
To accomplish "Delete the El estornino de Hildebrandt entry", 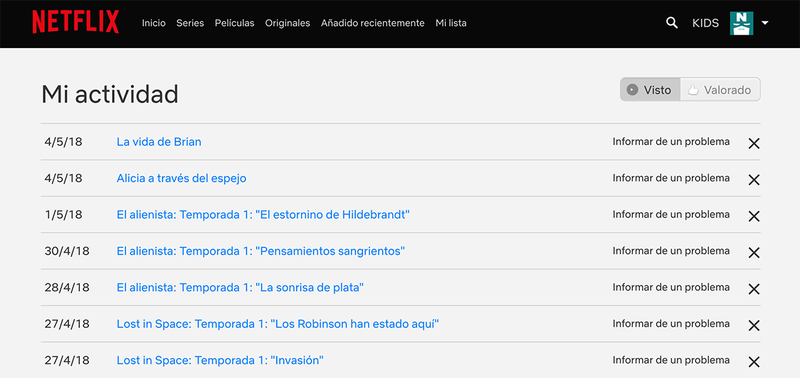I will click(x=754, y=216).
